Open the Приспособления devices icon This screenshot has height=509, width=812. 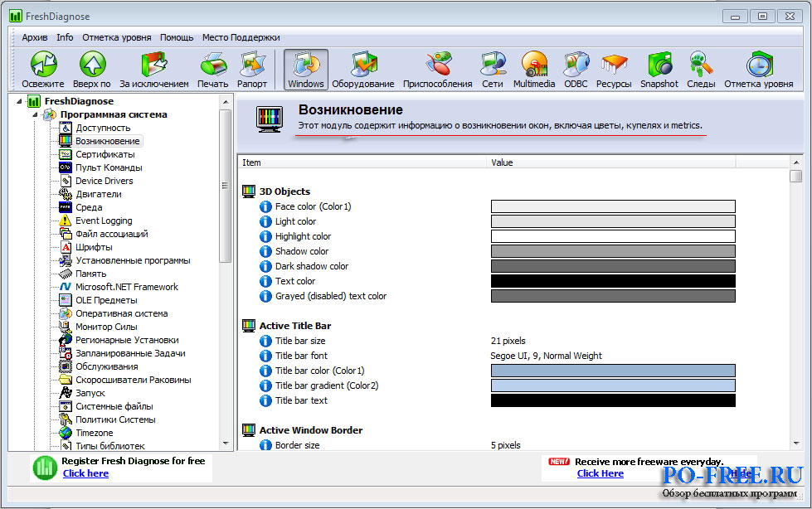pyautogui.click(x=438, y=65)
